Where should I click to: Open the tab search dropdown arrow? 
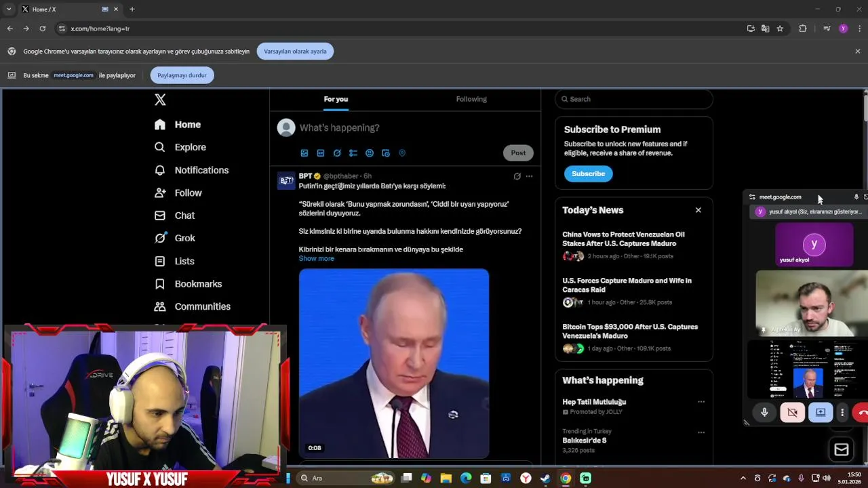coord(9,9)
